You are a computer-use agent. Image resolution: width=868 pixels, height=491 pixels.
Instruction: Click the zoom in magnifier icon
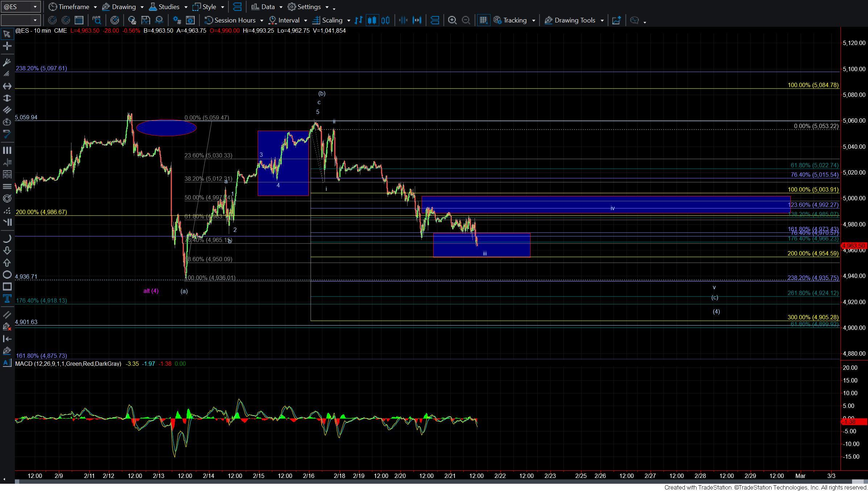tap(452, 20)
